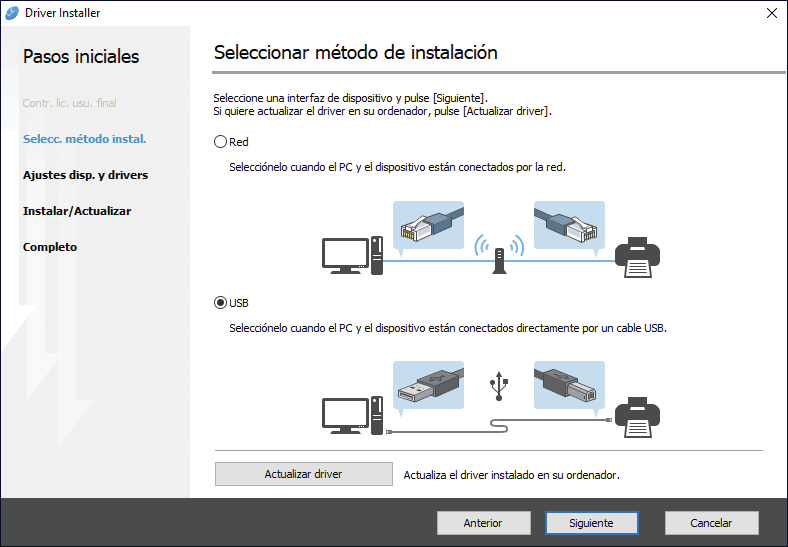788x547 pixels.
Task: Click the wireless router icon
Action: (500, 254)
